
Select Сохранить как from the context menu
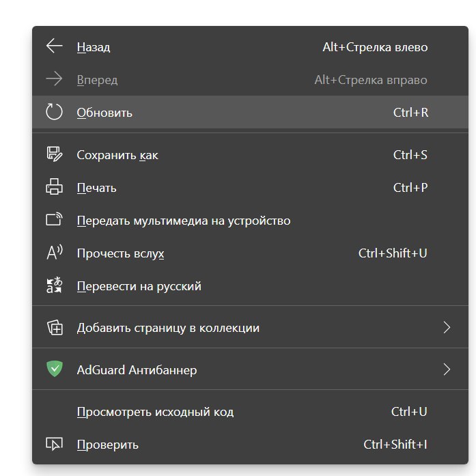coord(250,154)
